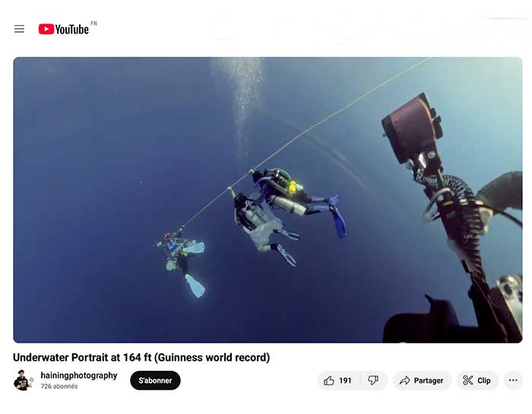Click the FR country code beside the logo

click(94, 24)
